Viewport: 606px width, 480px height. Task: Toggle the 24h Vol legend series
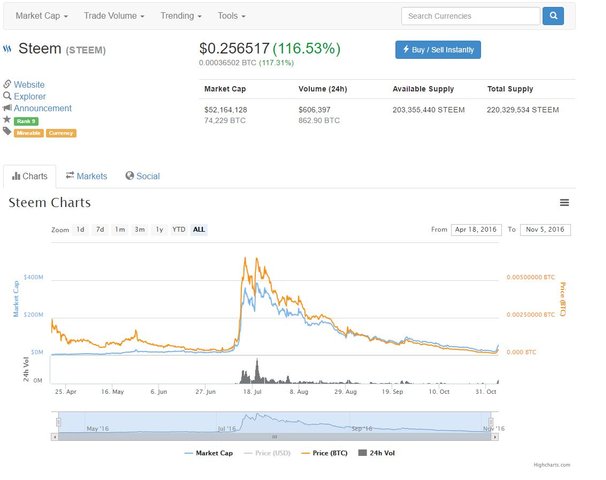tap(377, 453)
